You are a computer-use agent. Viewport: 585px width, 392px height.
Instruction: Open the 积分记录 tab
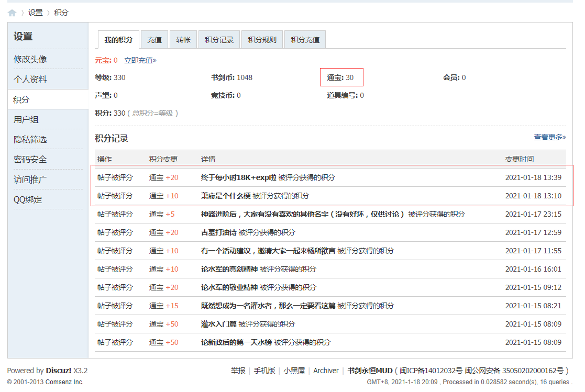219,40
